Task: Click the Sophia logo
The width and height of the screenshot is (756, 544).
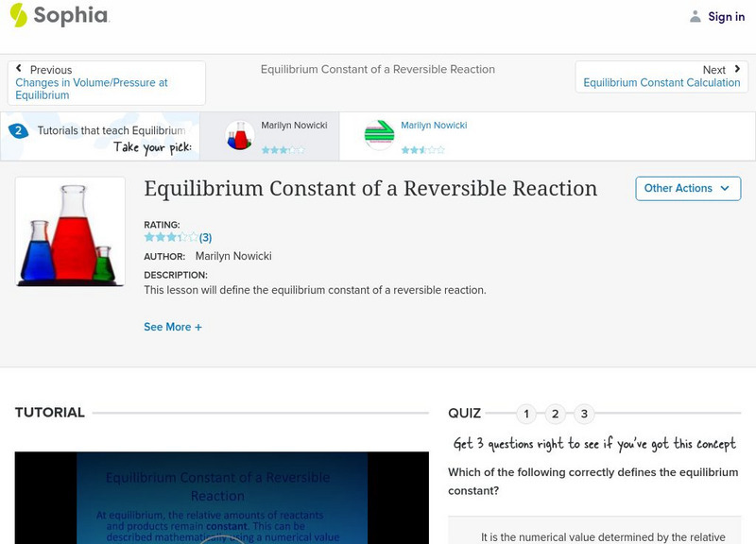Action: (57, 16)
